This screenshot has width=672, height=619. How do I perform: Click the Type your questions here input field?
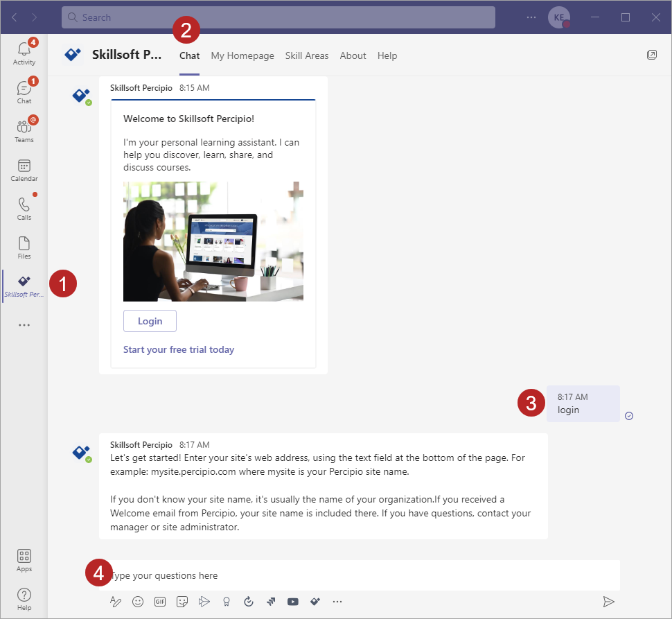[359, 575]
